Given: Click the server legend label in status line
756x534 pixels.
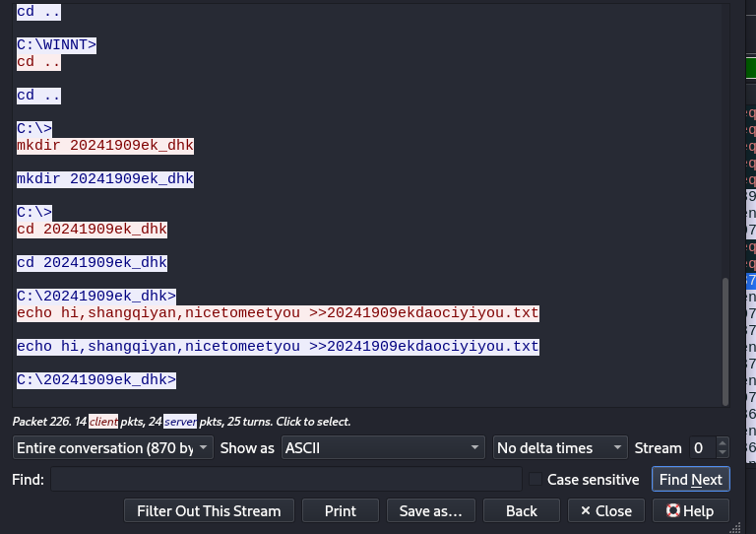Looking at the screenshot, I should [x=180, y=422].
